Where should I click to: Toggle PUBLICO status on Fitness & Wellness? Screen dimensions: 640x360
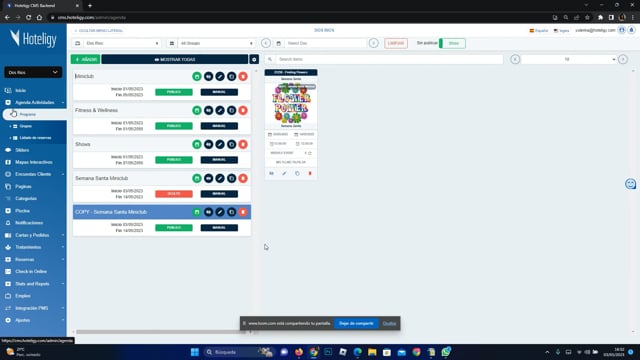tap(174, 126)
